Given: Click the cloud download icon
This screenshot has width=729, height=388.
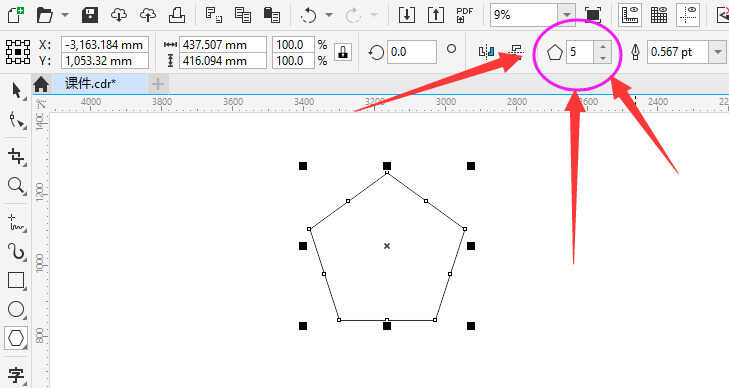Looking at the screenshot, I should point(119,15).
